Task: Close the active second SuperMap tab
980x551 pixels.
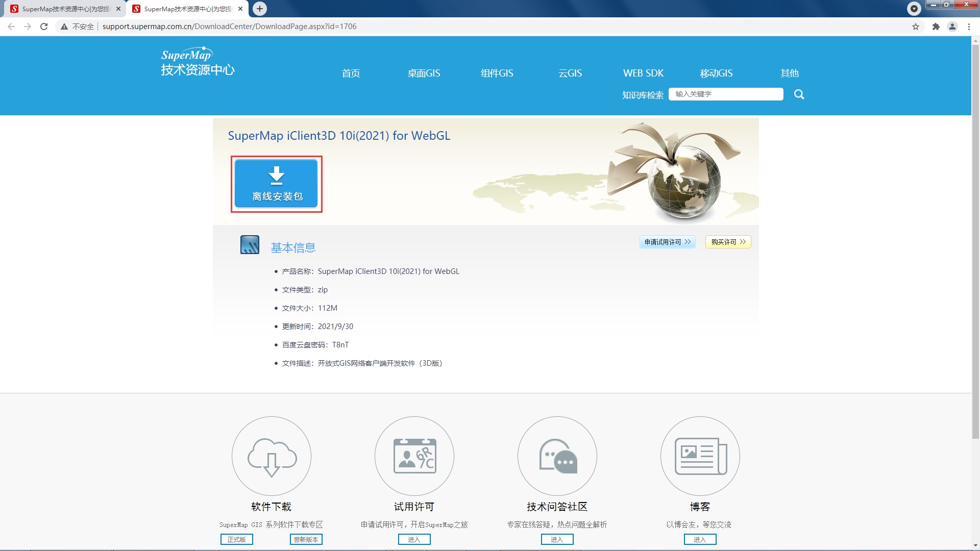Action: pos(240,9)
